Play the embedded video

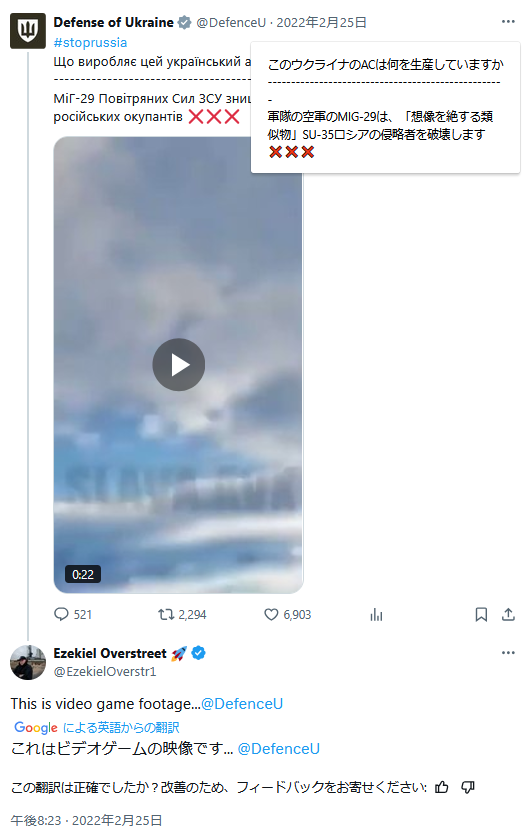point(178,365)
